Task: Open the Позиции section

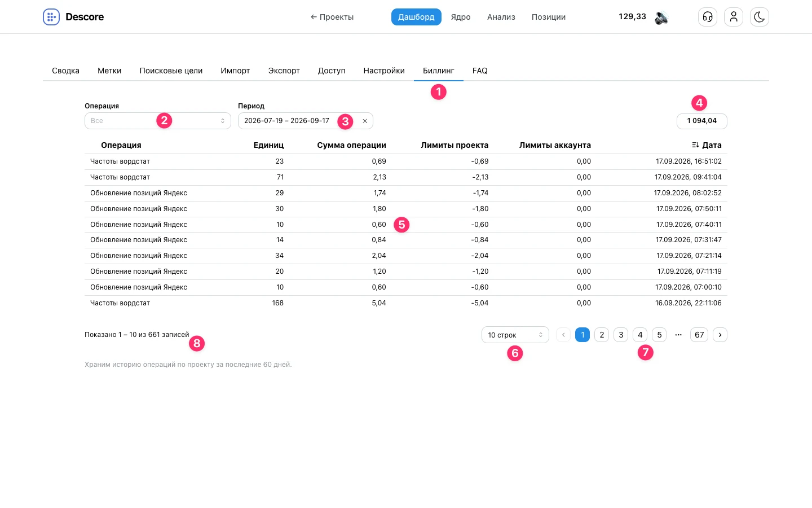Action: (x=549, y=17)
